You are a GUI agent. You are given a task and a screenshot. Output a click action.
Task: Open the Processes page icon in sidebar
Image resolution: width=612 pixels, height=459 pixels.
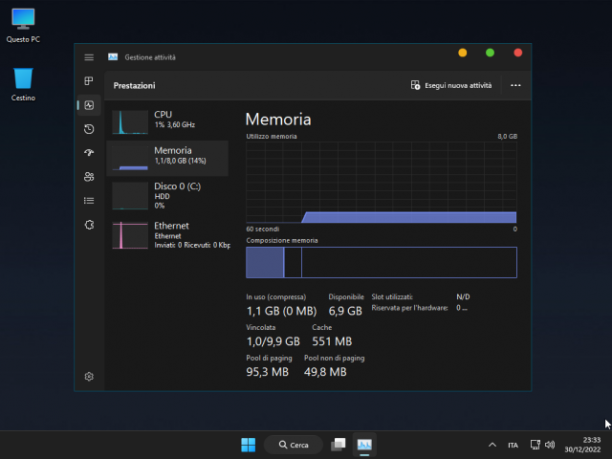(x=89, y=81)
